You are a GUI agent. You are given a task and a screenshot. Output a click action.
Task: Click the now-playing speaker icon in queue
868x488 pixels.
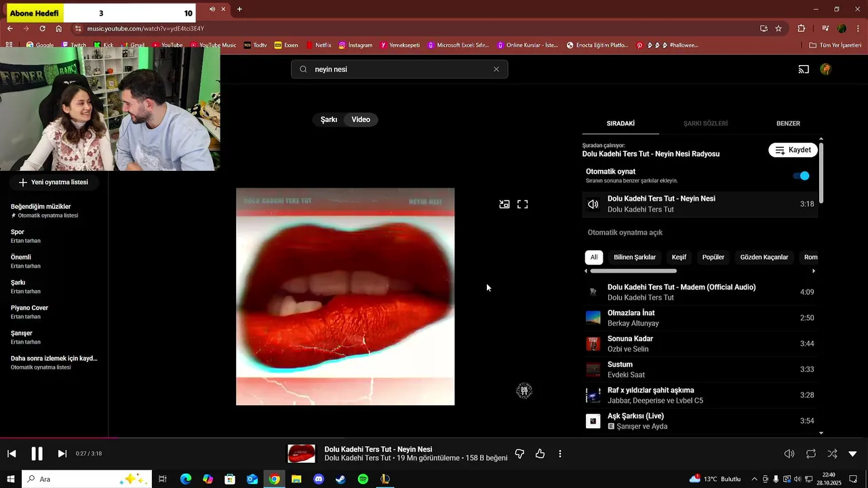(593, 204)
